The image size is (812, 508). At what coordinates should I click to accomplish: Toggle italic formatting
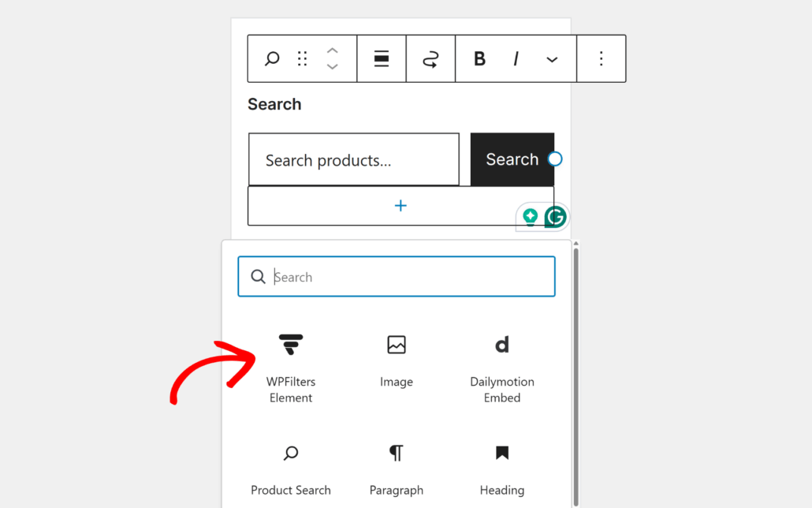515,58
